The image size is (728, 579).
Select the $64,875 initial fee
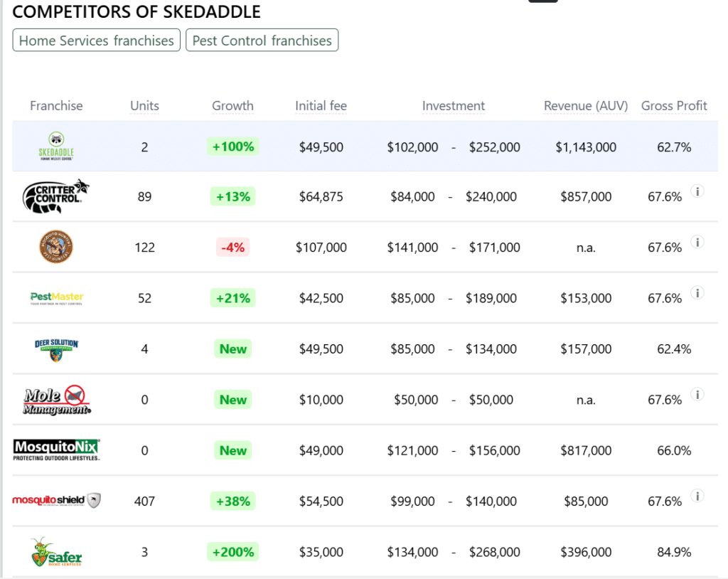point(321,197)
